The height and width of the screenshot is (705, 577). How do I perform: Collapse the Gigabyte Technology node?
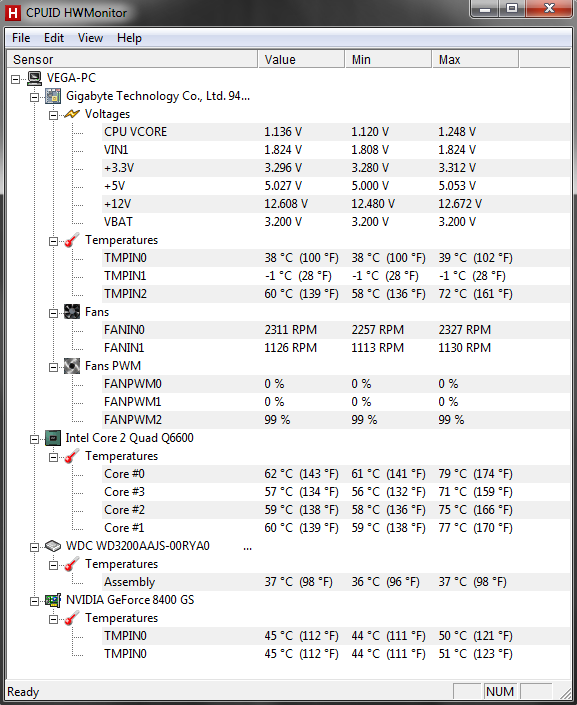[35, 98]
